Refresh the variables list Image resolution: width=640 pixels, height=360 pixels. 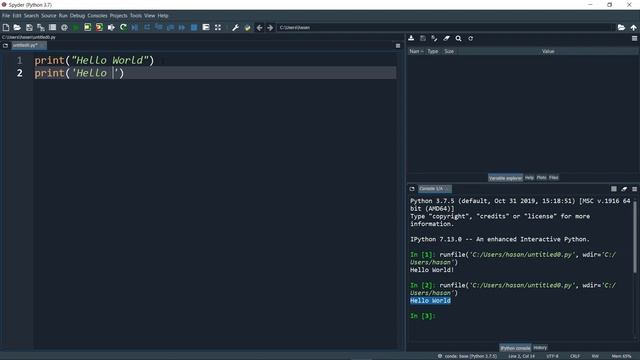click(x=471, y=38)
